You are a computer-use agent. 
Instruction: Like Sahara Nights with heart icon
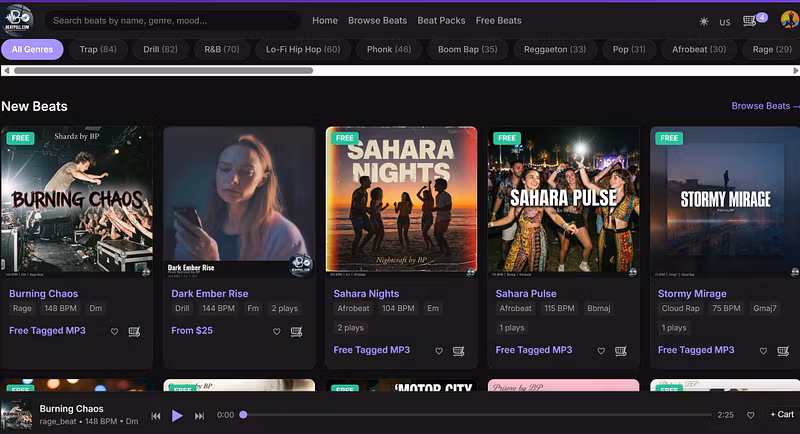tap(439, 351)
